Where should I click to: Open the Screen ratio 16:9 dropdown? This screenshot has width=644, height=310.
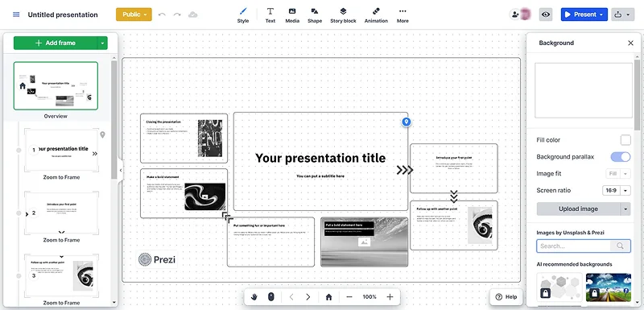tap(616, 191)
